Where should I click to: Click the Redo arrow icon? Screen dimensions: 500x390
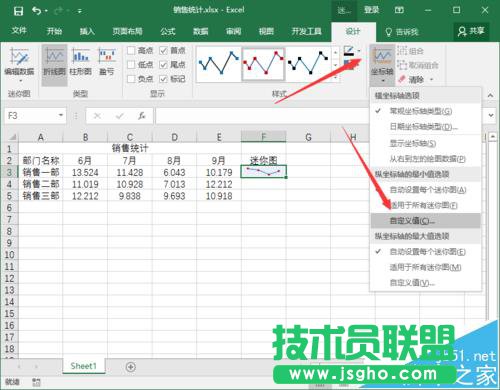point(58,11)
